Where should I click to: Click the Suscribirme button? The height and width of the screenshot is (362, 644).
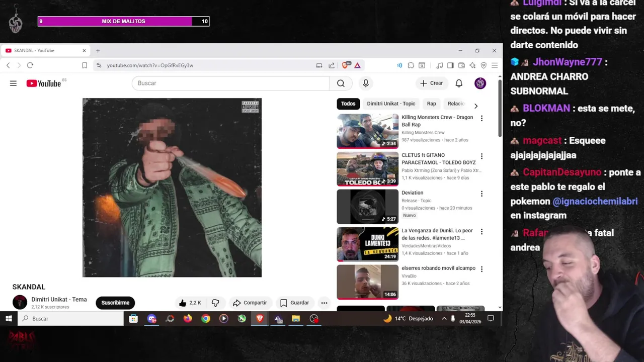[x=115, y=303]
